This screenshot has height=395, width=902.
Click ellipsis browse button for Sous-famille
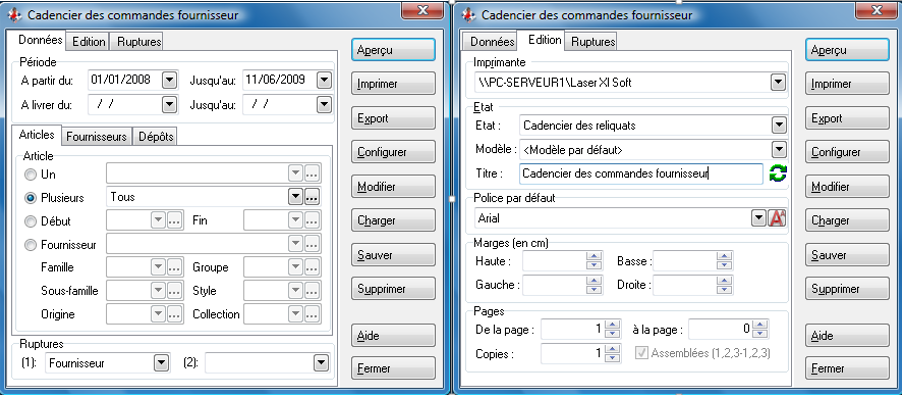point(174,291)
